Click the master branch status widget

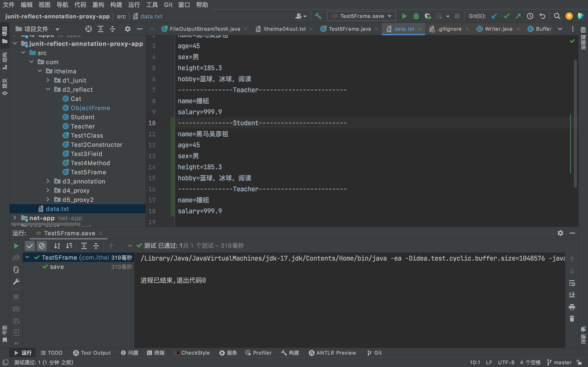coord(560,362)
